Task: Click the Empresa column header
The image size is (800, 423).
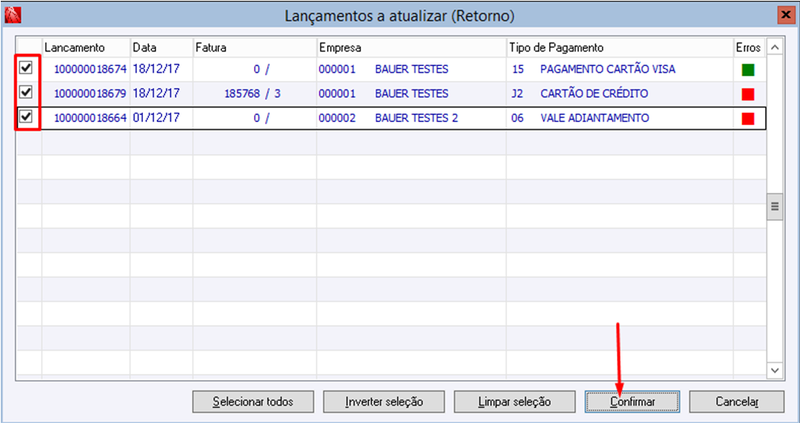Action: coord(411,47)
